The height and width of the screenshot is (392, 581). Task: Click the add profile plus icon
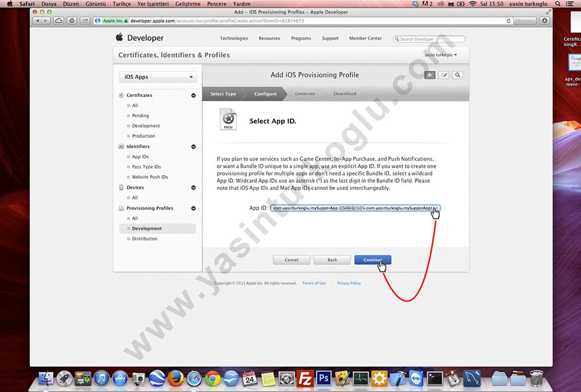click(430, 75)
